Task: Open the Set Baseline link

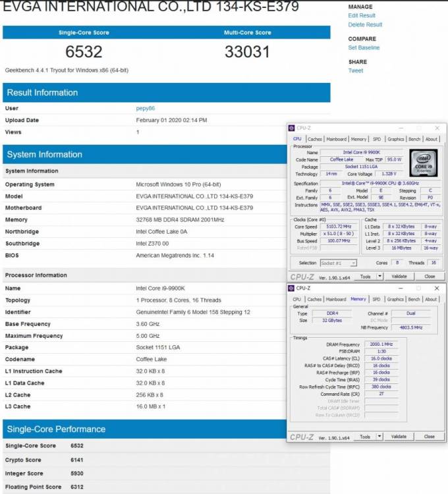Action: point(364,47)
